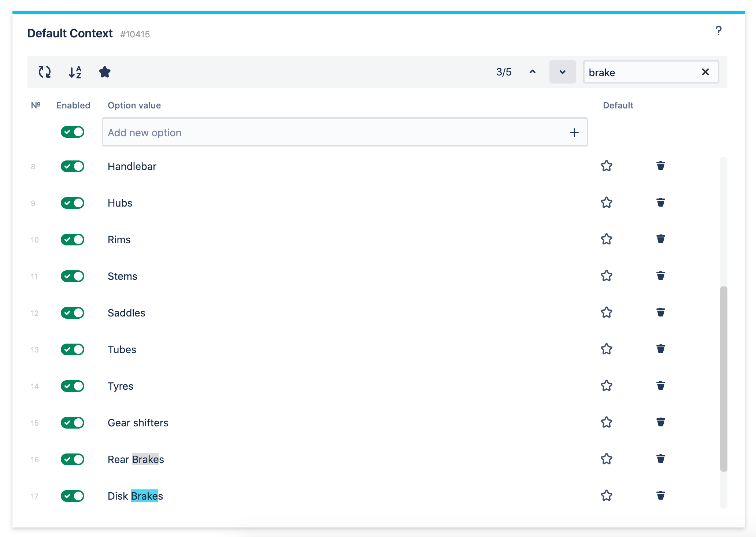
Task: Set Handlebar as default with star
Action: point(607,166)
